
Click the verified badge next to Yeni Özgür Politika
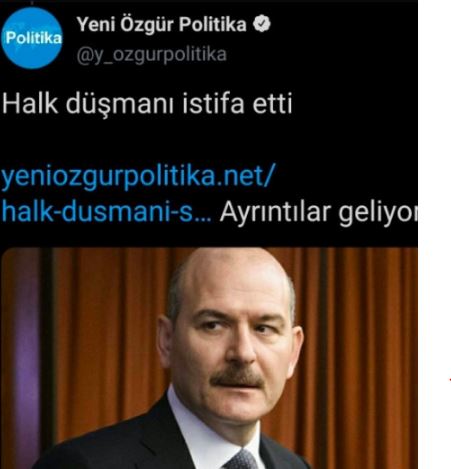click(x=262, y=24)
